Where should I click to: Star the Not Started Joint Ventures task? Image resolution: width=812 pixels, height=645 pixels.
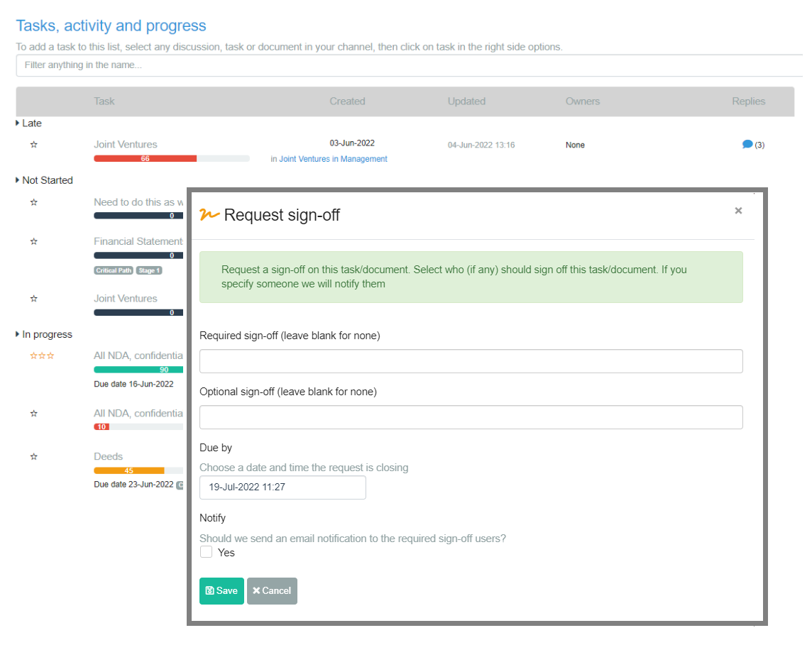pos(33,299)
